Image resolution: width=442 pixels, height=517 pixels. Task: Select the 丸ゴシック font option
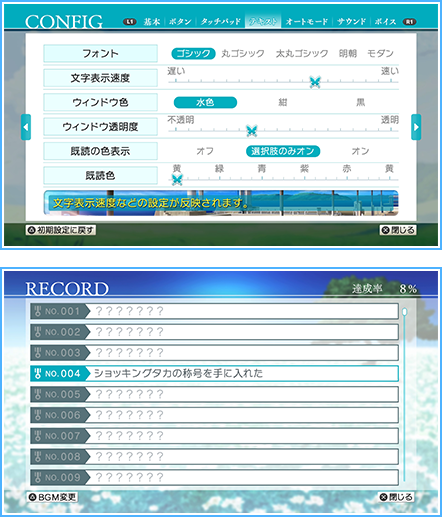[x=243, y=53]
